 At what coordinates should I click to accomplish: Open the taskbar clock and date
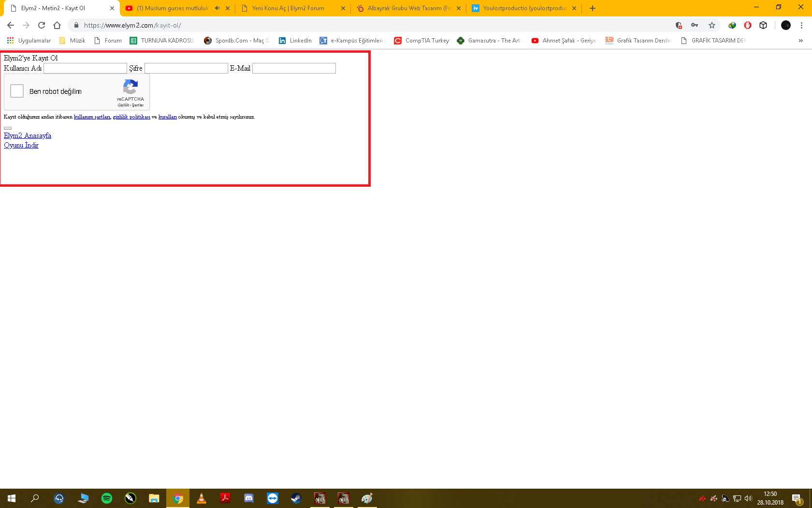[770, 498]
